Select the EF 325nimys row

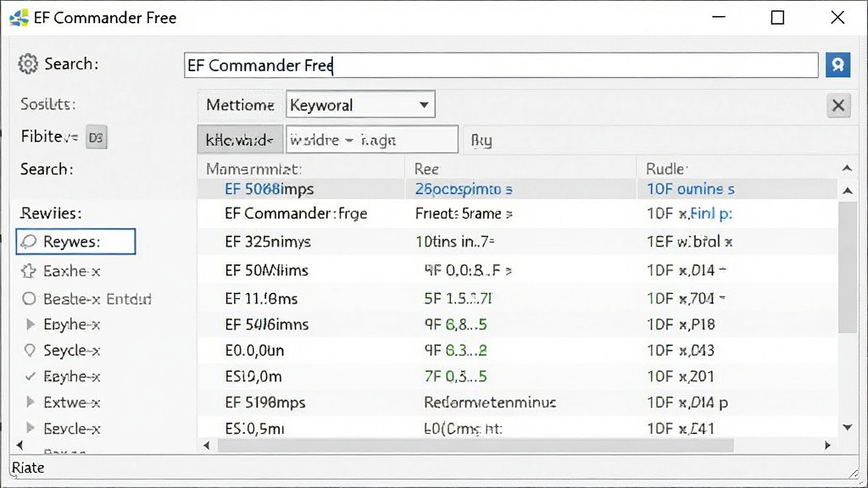click(x=517, y=241)
